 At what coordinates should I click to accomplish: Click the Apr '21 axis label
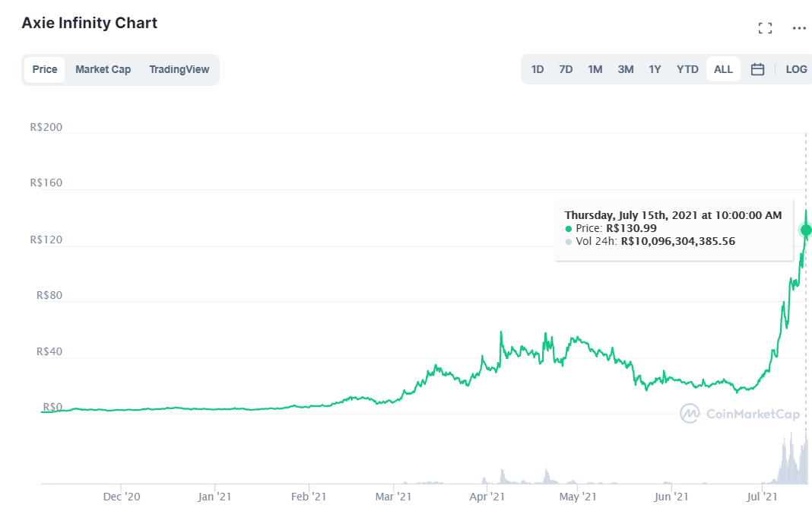[x=487, y=497]
